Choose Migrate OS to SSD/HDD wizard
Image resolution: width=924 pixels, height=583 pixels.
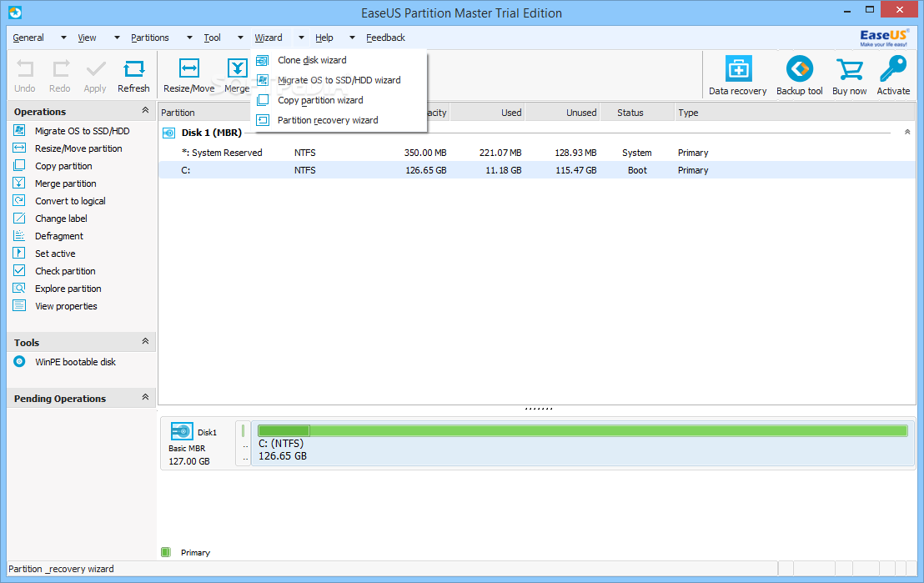[x=339, y=80]
